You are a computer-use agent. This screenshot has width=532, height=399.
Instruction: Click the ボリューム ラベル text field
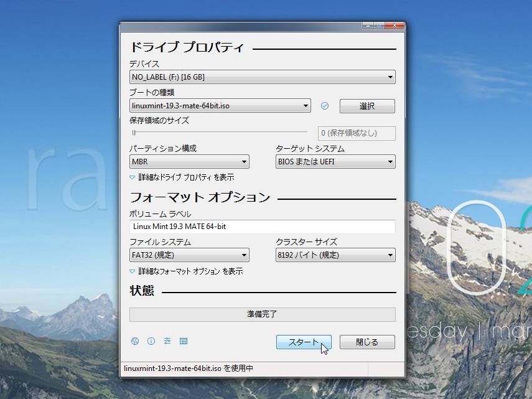pos(263,227)
